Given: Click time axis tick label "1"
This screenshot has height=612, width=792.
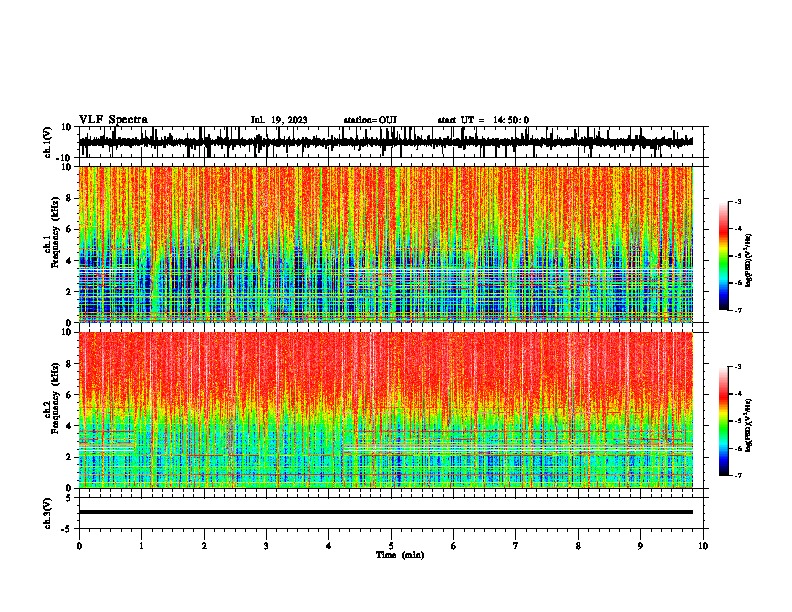Looking at the screenshot, I should (141, 546).
